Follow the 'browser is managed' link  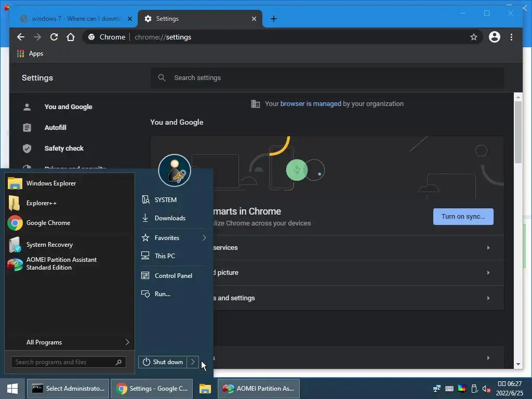pyautogui.click(x=311, y=104)
